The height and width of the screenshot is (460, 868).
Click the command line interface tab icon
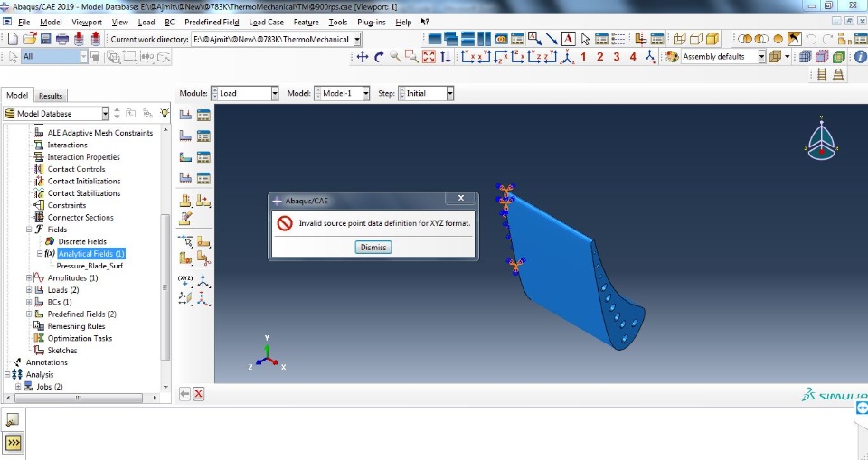(x=13, y=443)
